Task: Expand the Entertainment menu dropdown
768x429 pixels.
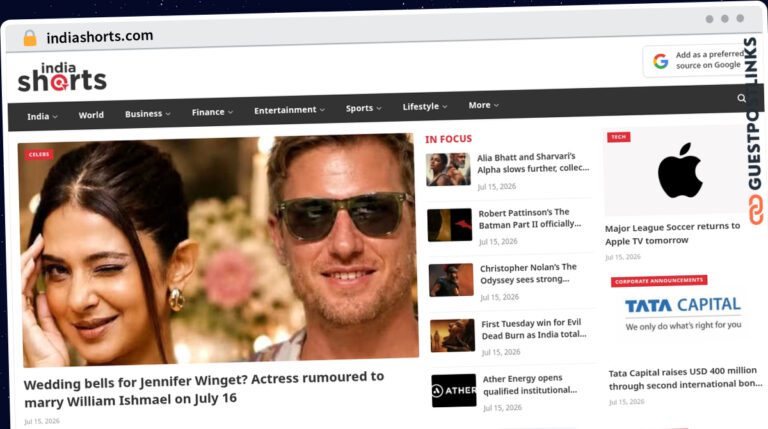Action: (x=289, y=110)
